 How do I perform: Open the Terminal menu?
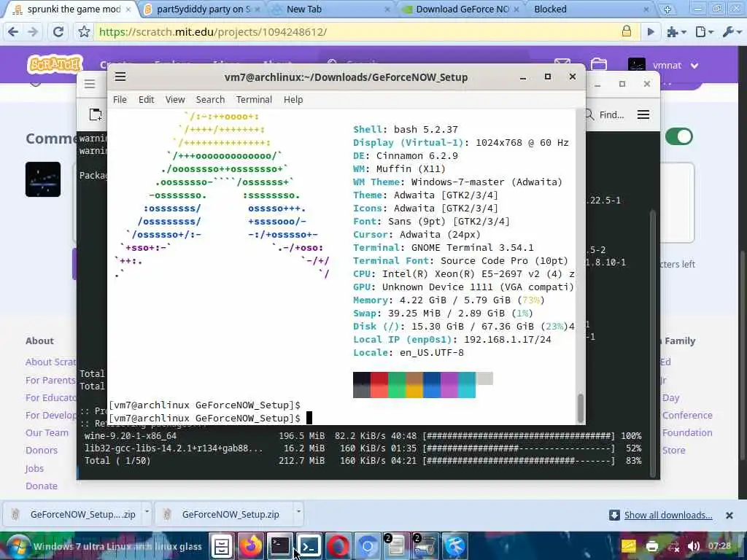254,99
